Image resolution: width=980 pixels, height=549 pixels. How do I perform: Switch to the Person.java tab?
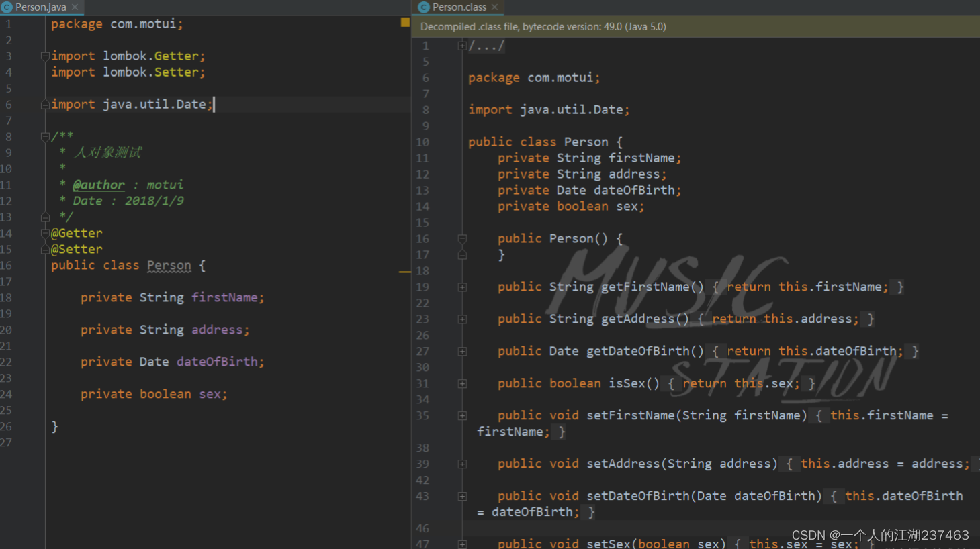coord(40,7)
